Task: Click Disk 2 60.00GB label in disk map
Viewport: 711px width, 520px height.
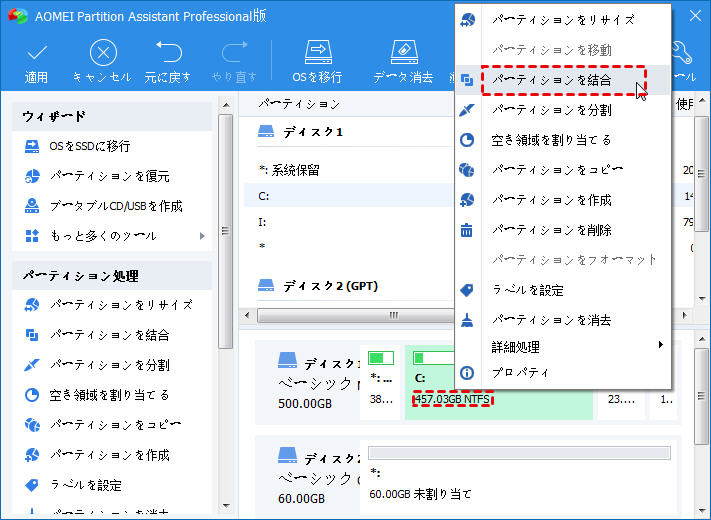Action: 302,499
